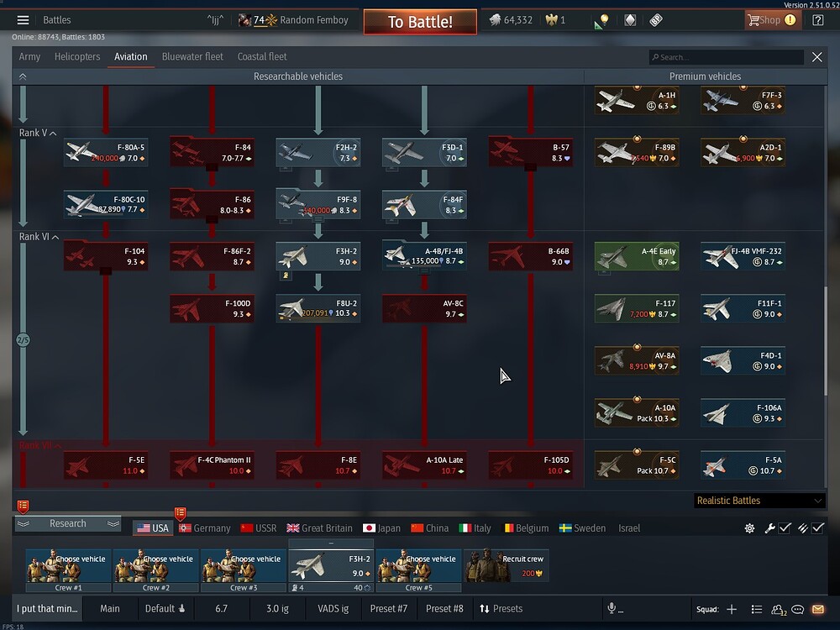
Task: Toggle the ammo auto-refill checkbox
Action: tap(811, 528)
